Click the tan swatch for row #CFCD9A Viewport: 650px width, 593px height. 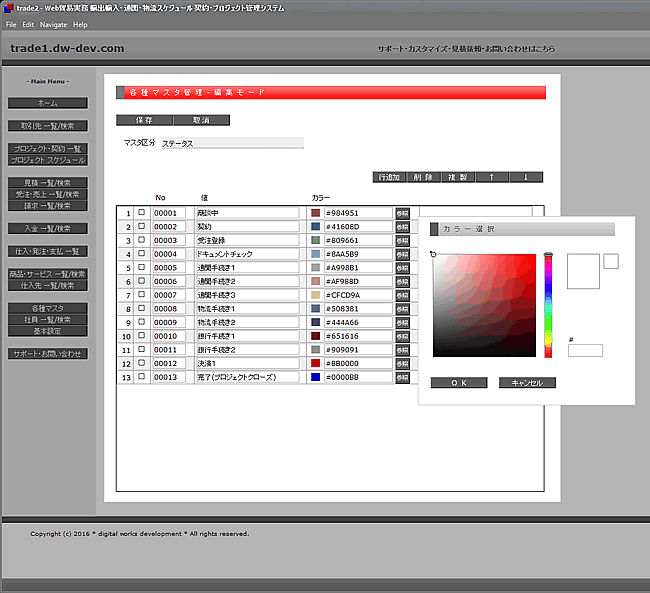click(315, 295)
